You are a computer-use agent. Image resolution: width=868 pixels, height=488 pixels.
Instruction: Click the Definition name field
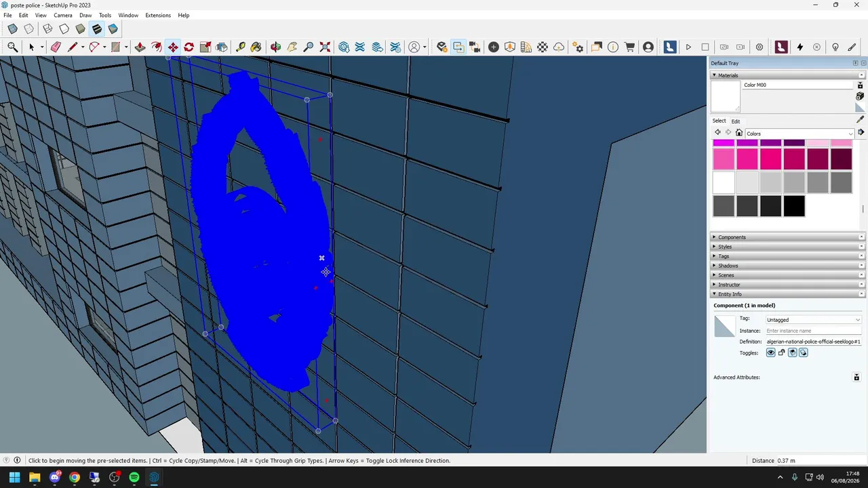pyautogui.click(x=813, y=342)
